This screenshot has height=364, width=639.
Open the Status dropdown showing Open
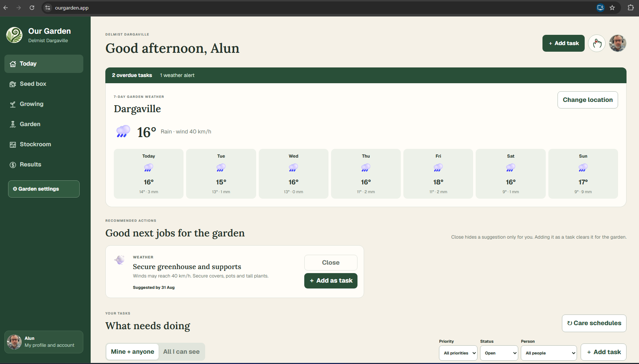pos(499,353)
